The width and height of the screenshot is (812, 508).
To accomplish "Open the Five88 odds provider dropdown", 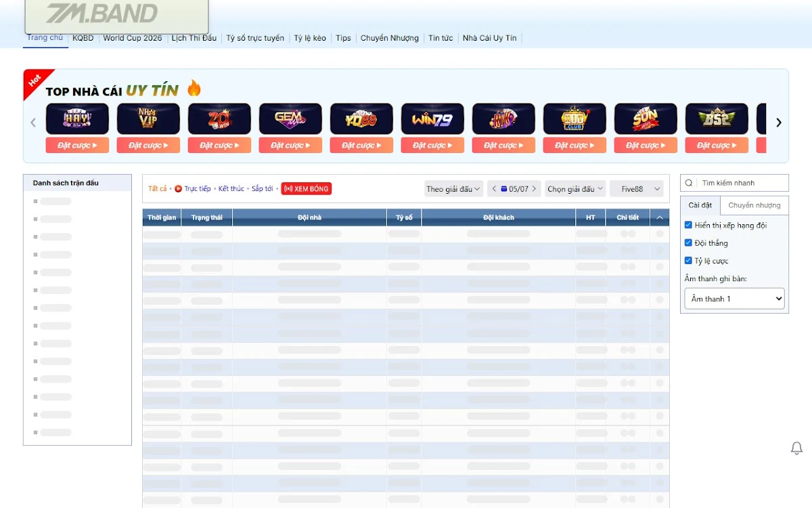I will (x=636, y=189).
